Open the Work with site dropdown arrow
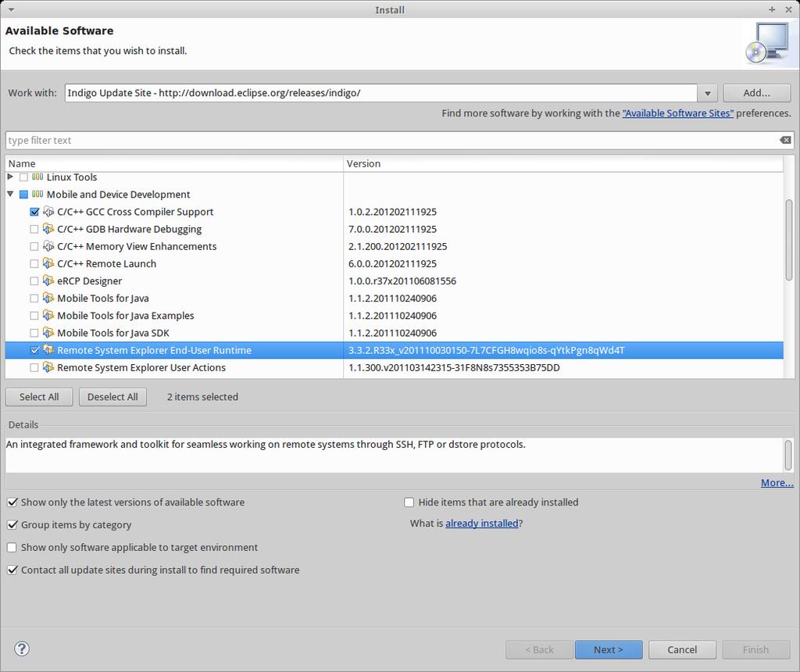Image resolution: width=800 pixels, height=672 pixels. coord(708,93)
